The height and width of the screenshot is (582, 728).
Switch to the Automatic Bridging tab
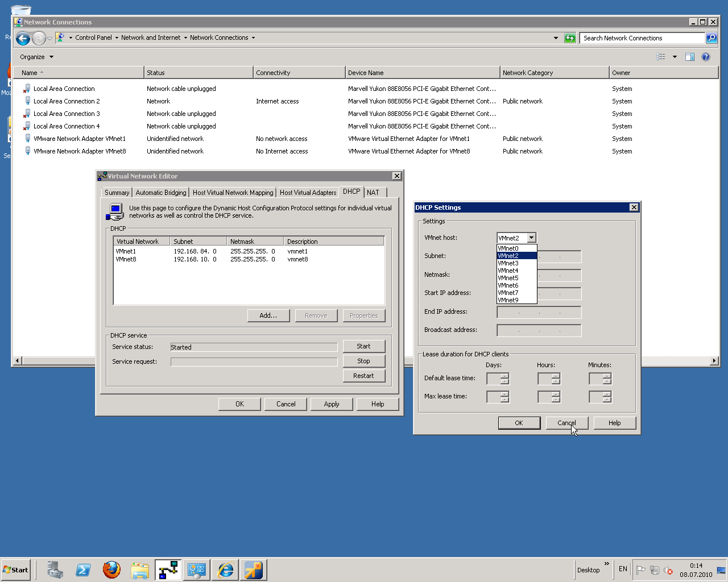[161, 193]
